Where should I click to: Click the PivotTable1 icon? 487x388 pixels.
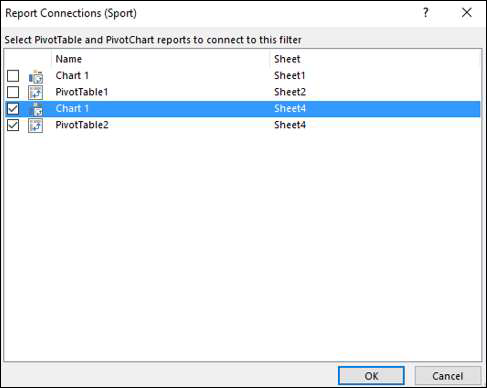[x=36, y=92]
